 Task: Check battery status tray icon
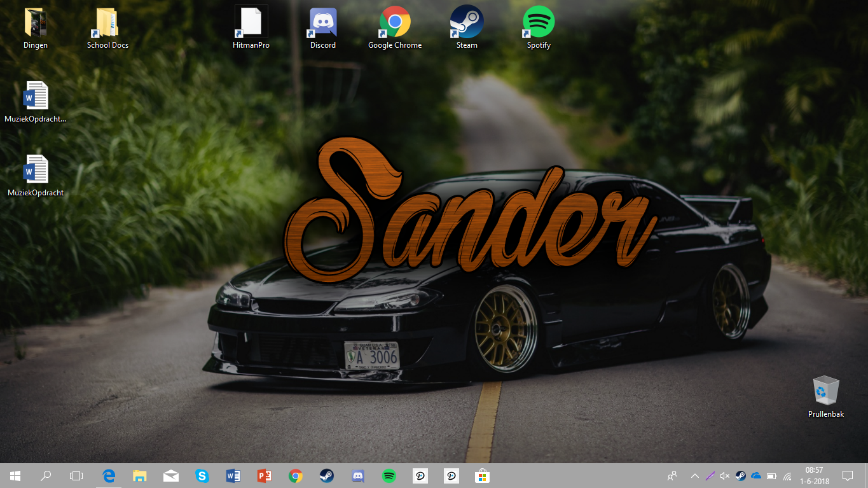point(772,475)
